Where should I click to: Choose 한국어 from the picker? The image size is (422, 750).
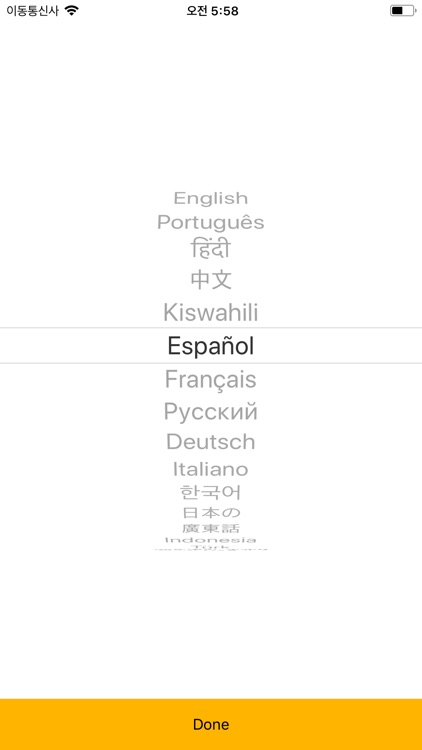tap(211, 492)
